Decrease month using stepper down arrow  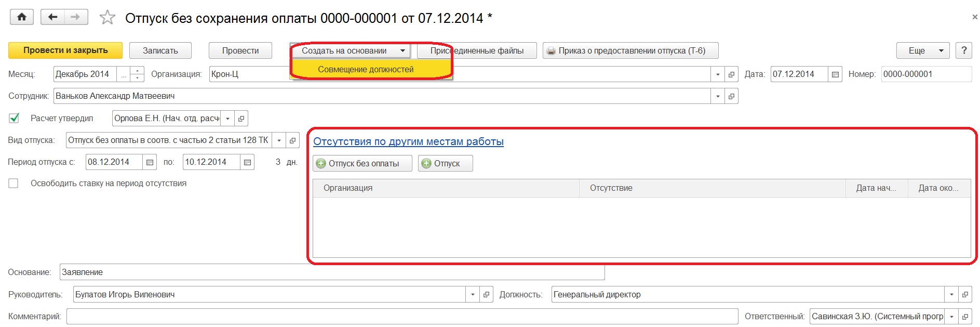tap(137, 78)
